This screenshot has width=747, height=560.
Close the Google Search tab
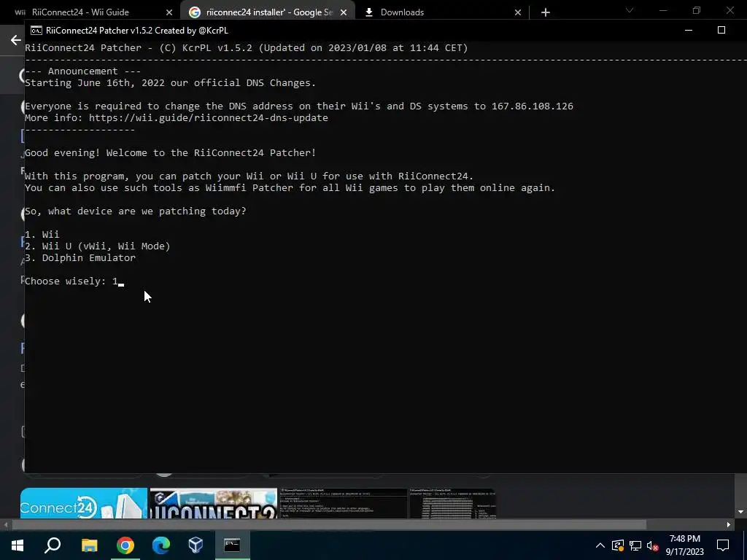344,12
